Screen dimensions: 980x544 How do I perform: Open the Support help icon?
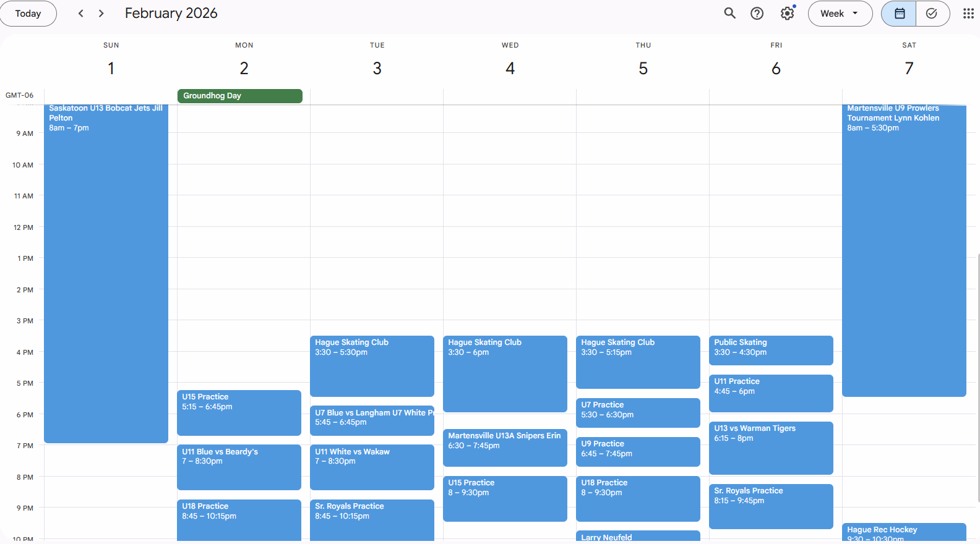coord(757,14)
